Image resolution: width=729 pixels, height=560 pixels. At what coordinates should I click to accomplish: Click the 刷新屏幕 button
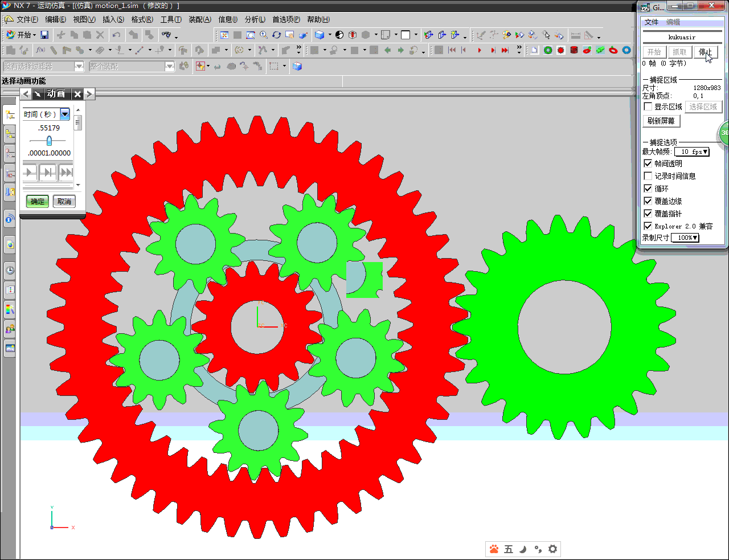(661, 121)
